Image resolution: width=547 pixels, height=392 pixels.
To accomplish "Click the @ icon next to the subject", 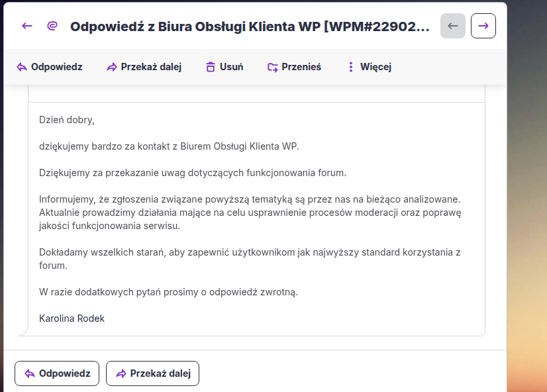I will [52, 26].
